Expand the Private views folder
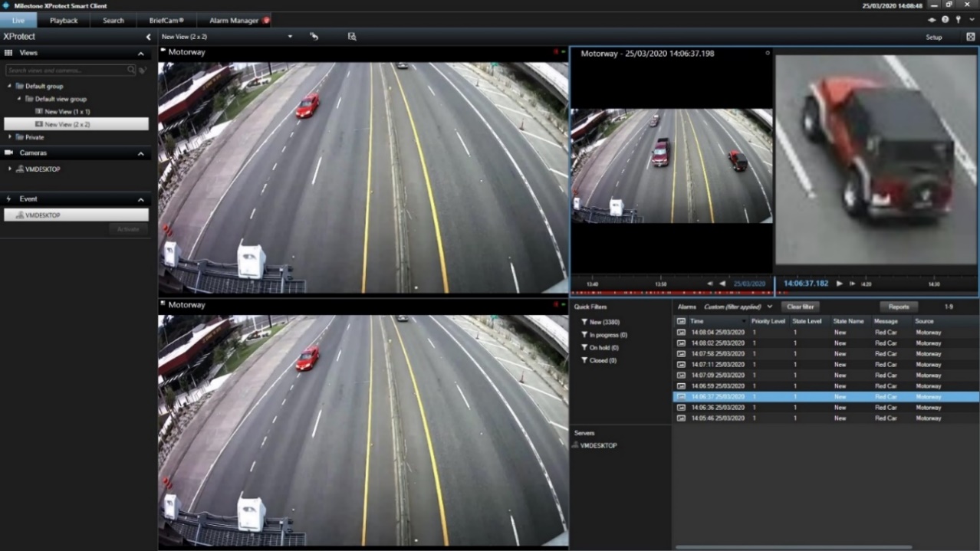The height and width of the screenshot is (551, 980). click(11, 137)
